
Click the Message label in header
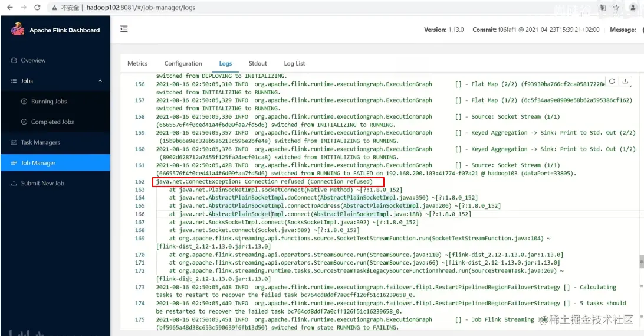(623, 30)
